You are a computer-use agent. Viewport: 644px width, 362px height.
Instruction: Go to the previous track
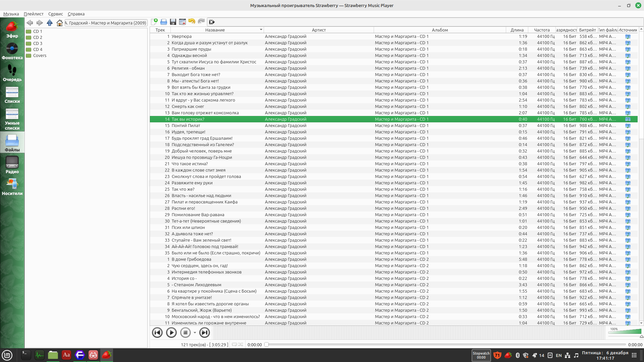[157, 333]
